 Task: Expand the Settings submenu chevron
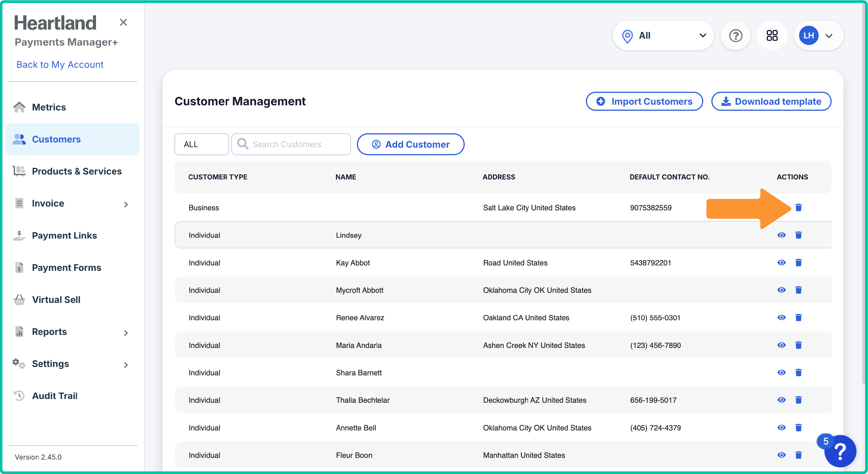(x=126, y=364)
